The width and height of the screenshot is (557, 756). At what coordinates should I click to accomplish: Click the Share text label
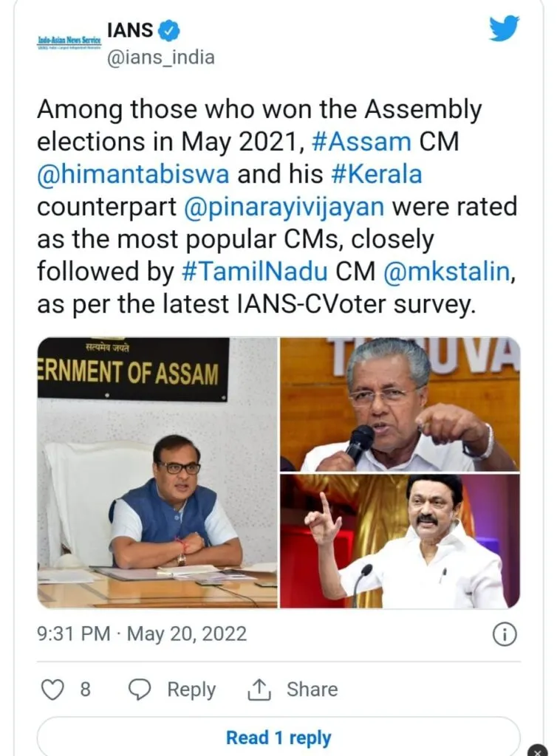click(312, 690)
